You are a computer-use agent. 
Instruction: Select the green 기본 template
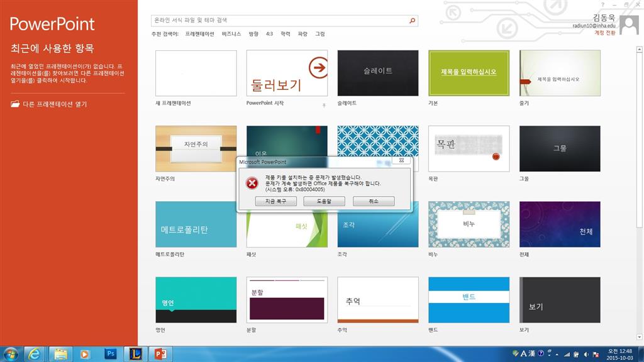pyautogui.click(x=469, y=73)
